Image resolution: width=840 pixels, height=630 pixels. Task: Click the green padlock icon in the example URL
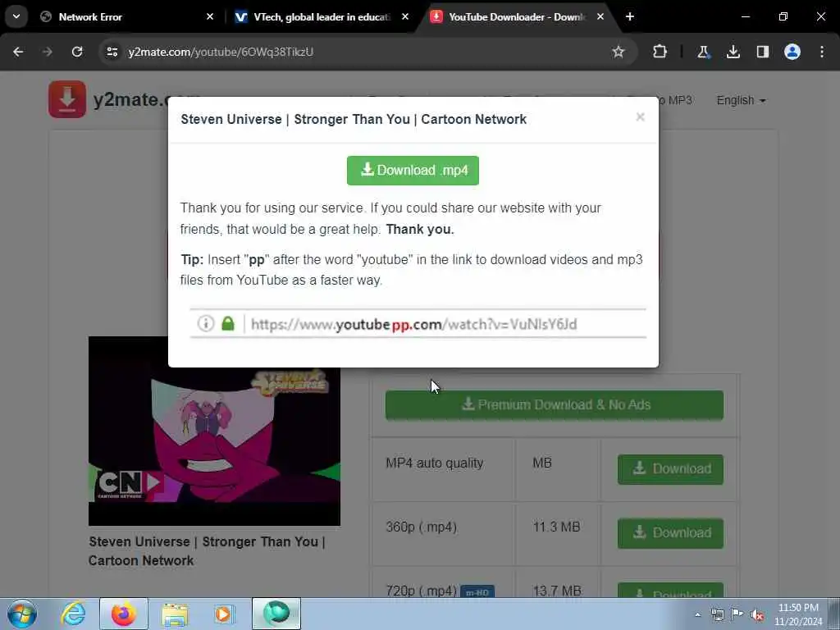(x=228, y=323)
